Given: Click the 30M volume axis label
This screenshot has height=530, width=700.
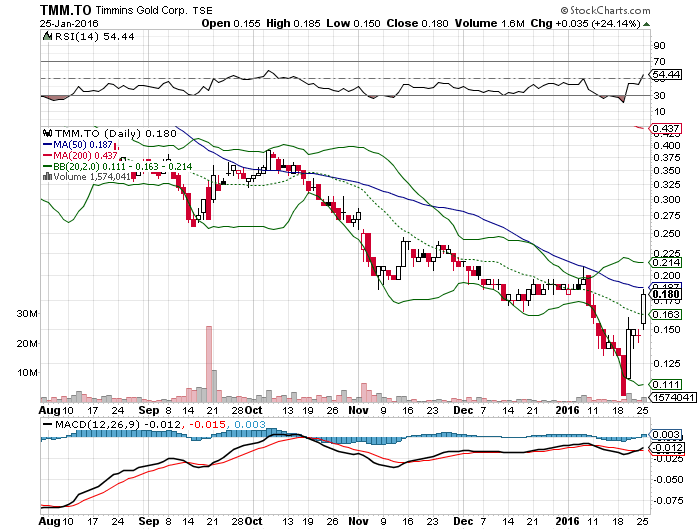Looking at the screenshot, I should tap(27, 313).
